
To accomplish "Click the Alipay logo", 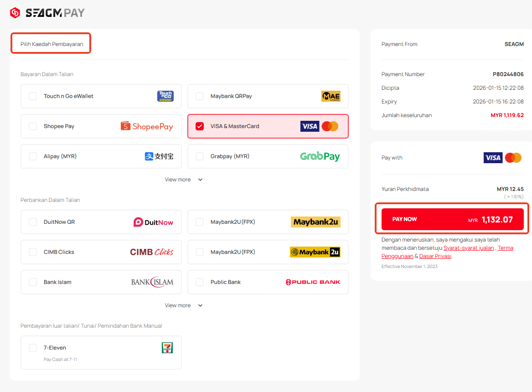I will [159, 156].
